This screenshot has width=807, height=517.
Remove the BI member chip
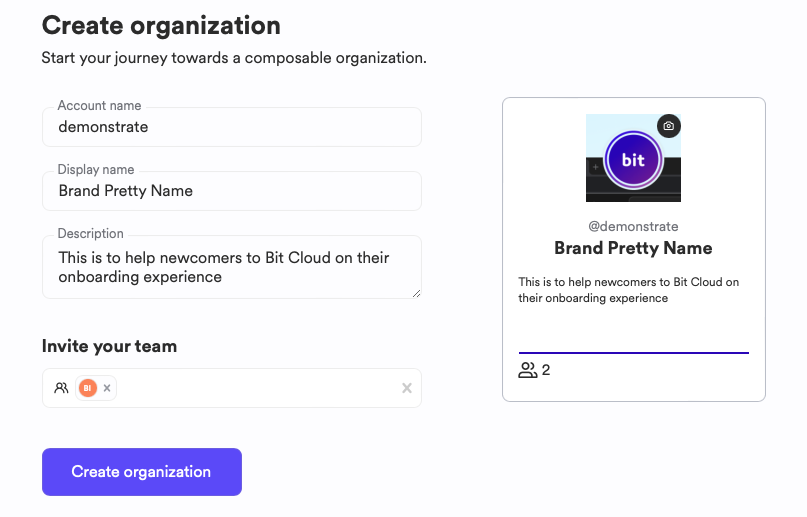coord(107,388)
